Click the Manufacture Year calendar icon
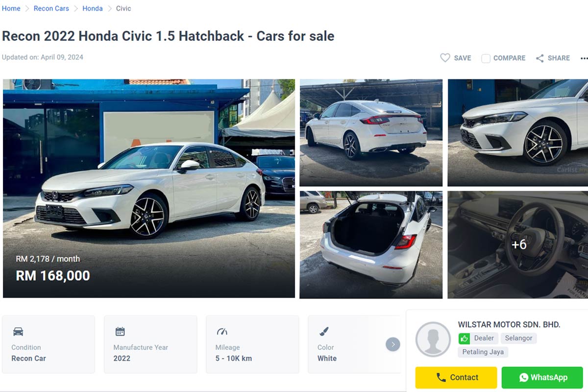 click(120, 332)
